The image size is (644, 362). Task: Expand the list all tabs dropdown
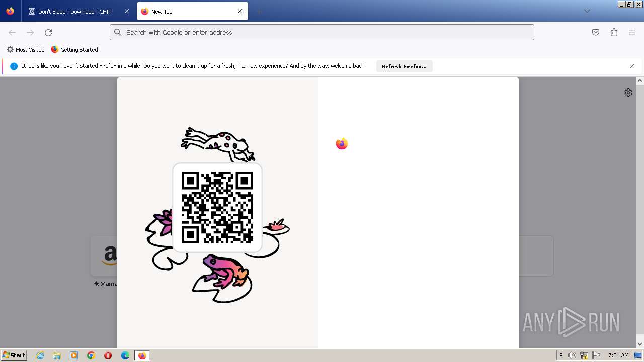pyautogui.click(x=587, y=11)
